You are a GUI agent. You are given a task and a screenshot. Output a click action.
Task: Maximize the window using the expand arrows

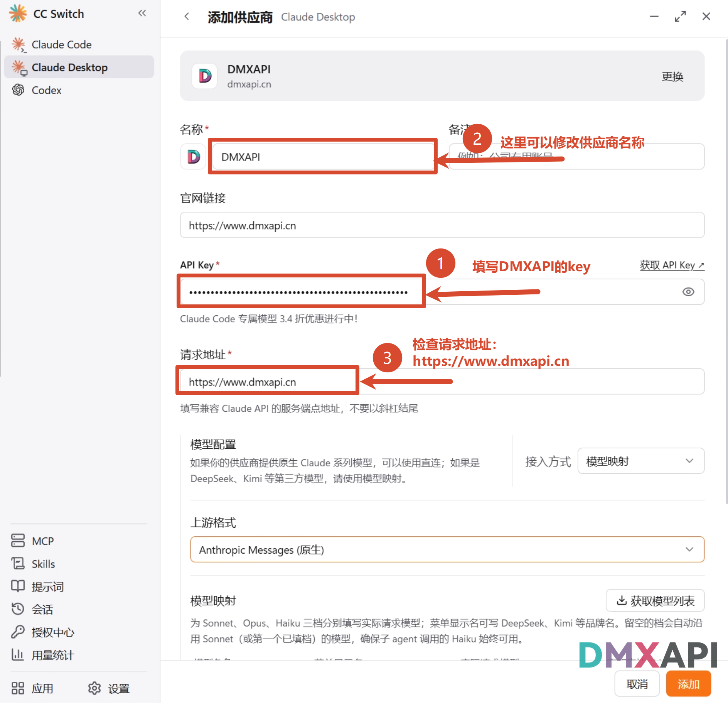click(680, 17)
